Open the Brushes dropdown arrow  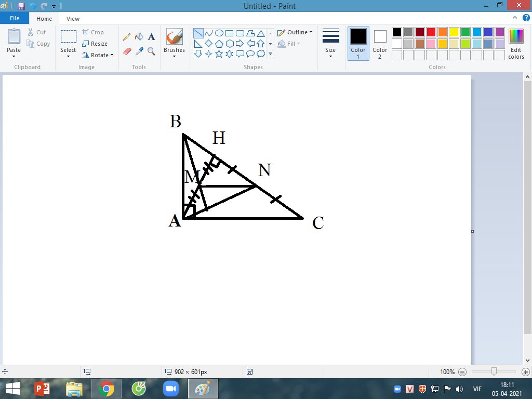174,56
